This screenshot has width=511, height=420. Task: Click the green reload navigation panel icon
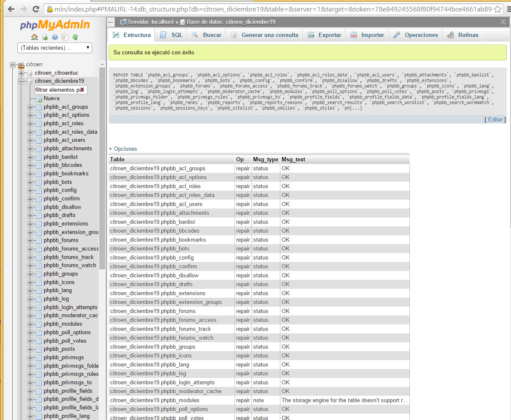click(75, 37)
